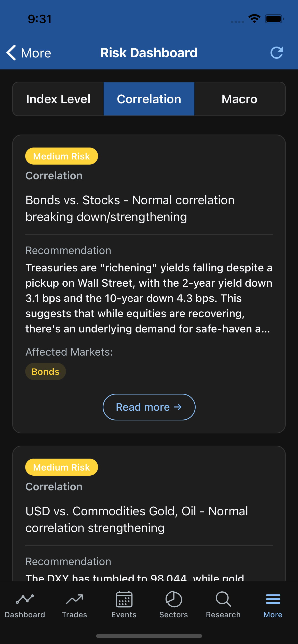Viewport: 298px width, 644px height.
Task: Tap the Bonds affected market tag
Action: (46, 372)
